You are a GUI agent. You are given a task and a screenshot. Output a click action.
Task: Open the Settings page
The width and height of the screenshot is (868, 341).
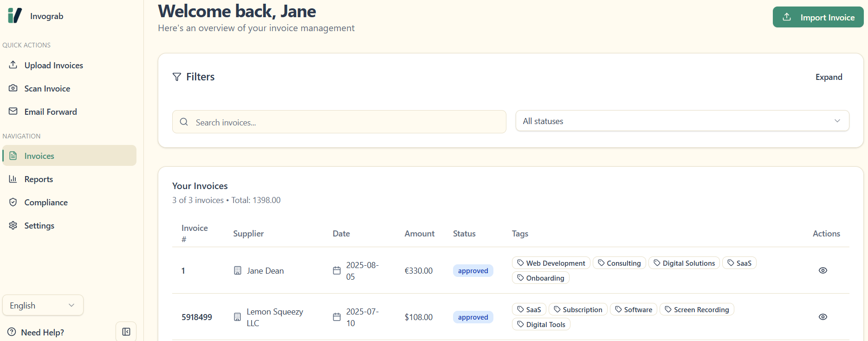click(70, 225)
